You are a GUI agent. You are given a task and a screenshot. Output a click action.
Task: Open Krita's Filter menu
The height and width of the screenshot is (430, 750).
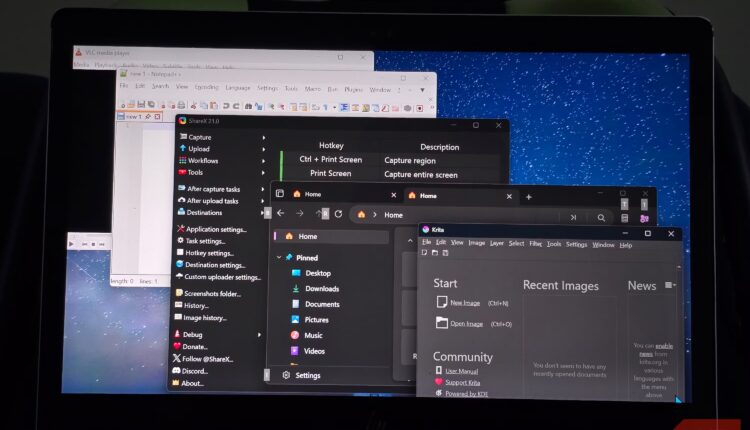(x=535, y=243)
